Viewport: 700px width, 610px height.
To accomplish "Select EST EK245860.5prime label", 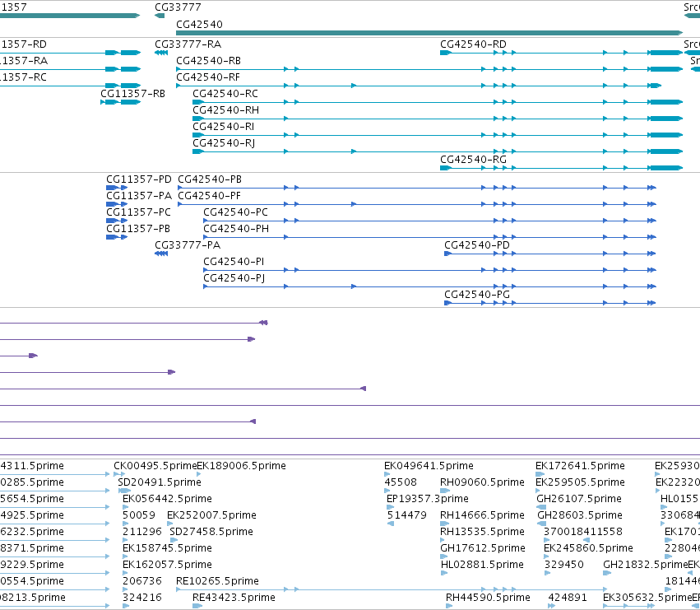I will (x=588, y=549).
